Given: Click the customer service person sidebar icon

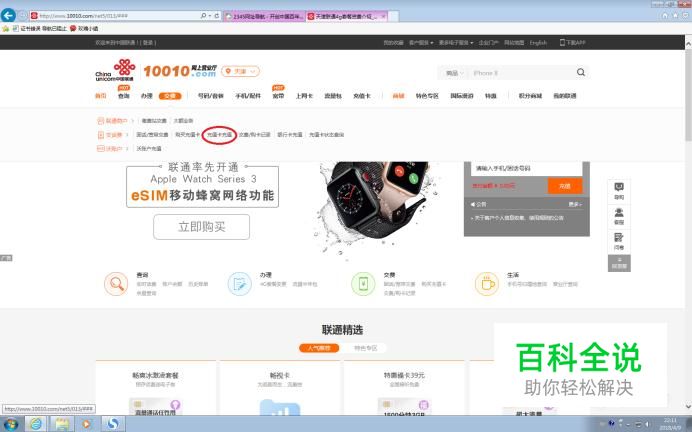Looking at the screenshot, I should (619, 212).
